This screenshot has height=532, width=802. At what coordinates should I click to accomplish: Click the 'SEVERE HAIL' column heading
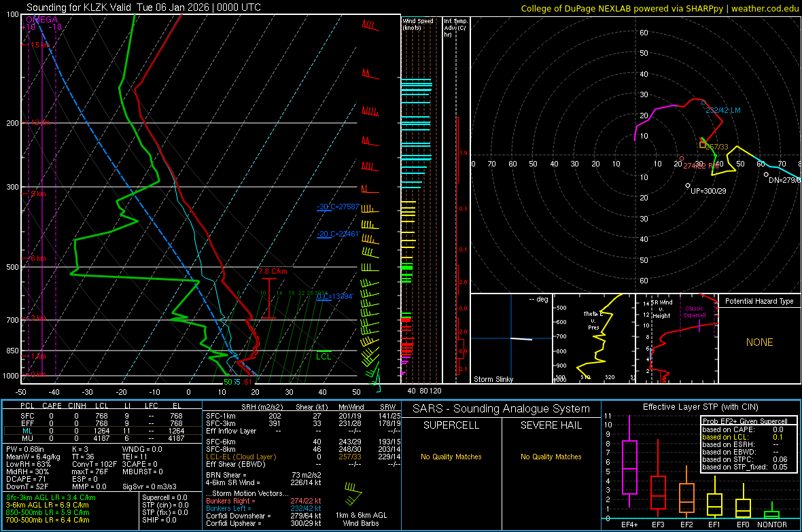tap(551, 425)
